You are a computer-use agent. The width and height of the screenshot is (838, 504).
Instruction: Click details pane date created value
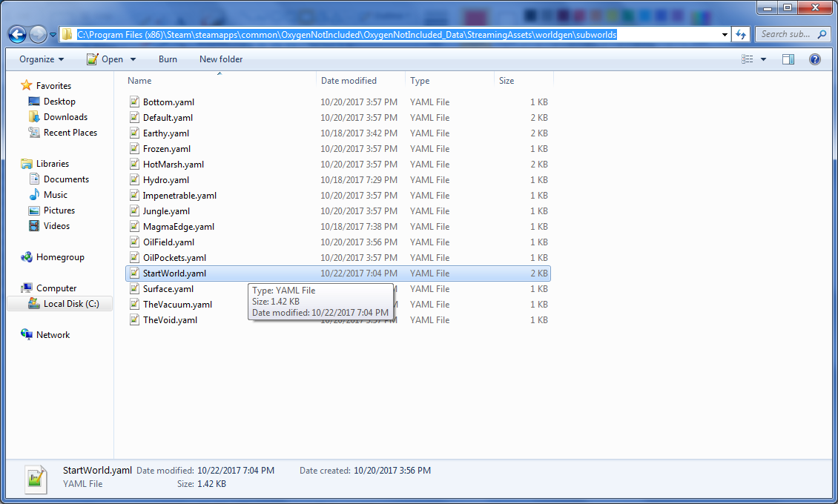tap(392, 471)
